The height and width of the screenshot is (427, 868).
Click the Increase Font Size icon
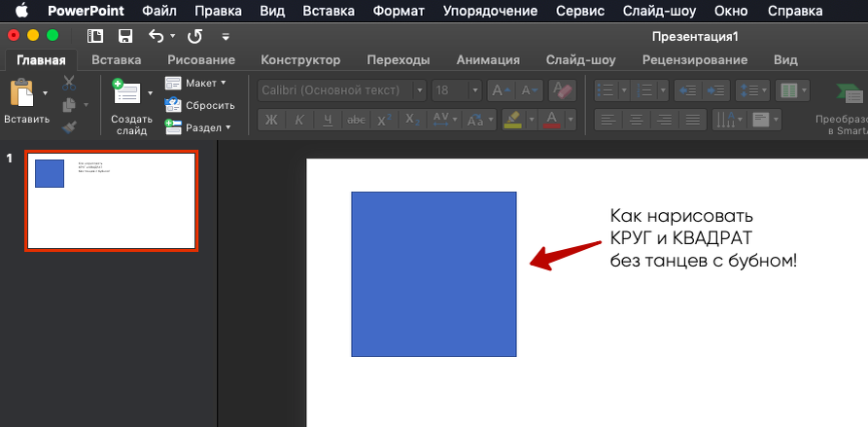[x=502, y=90]
